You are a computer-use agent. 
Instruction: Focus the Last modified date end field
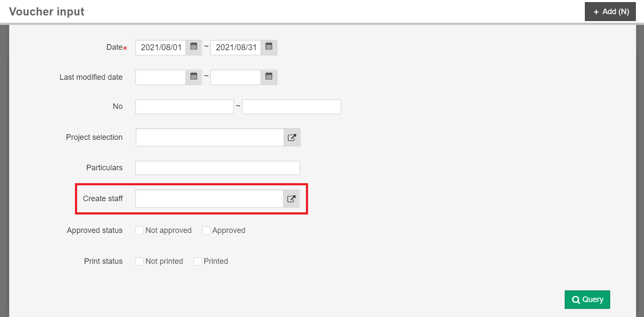tap(236, 77)
